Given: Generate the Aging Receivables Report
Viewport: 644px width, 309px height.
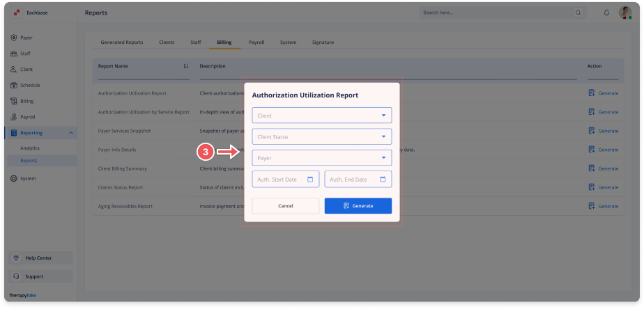Looking at the screenshot, I should click(x=604, y=207).
